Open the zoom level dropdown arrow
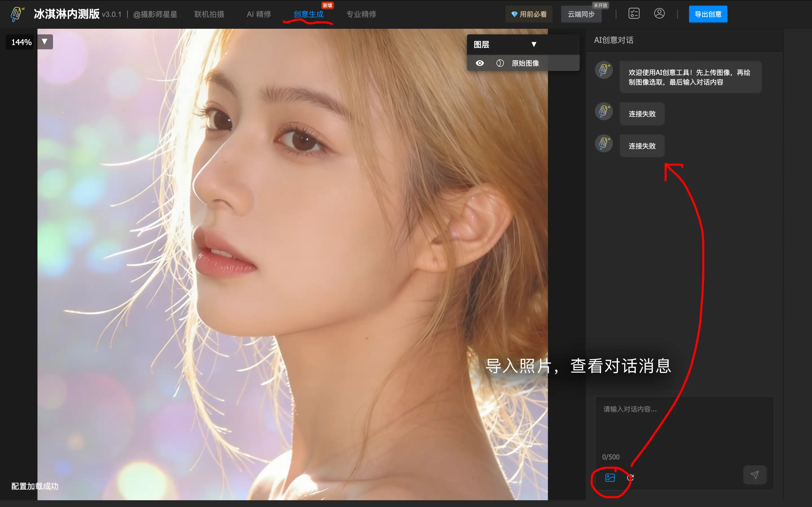The height and width of the screenshot is (507, 812). [x=45, y=42]
